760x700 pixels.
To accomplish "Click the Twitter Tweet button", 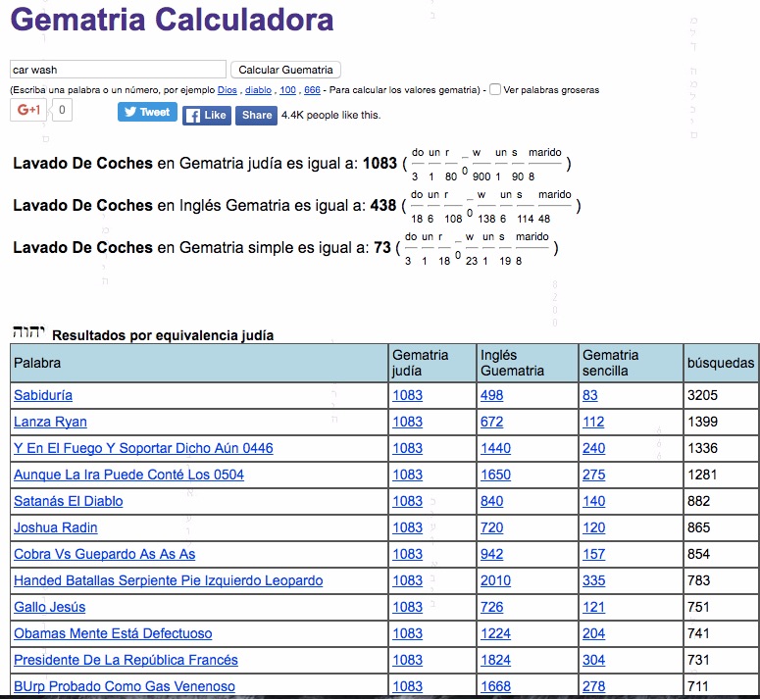I will point(147,112).
